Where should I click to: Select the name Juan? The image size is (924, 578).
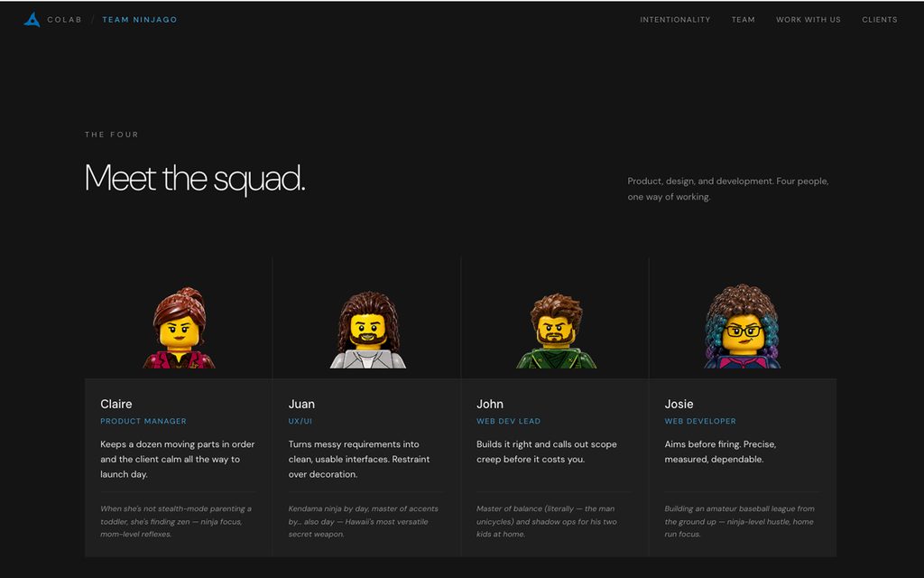pyautogui.click(x=301, y=404)
